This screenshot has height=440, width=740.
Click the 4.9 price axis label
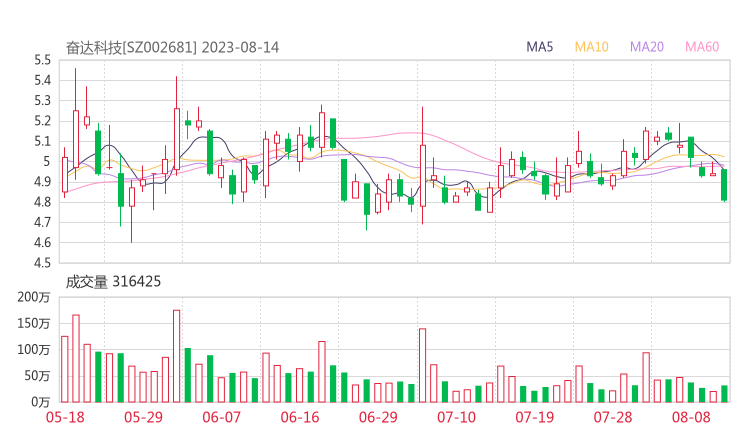(42, 182)
